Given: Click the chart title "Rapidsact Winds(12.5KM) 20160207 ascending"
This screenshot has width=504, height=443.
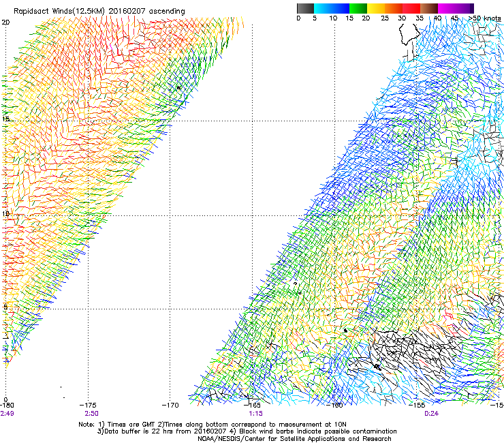Looking at the screenshot, I should 99,12.
